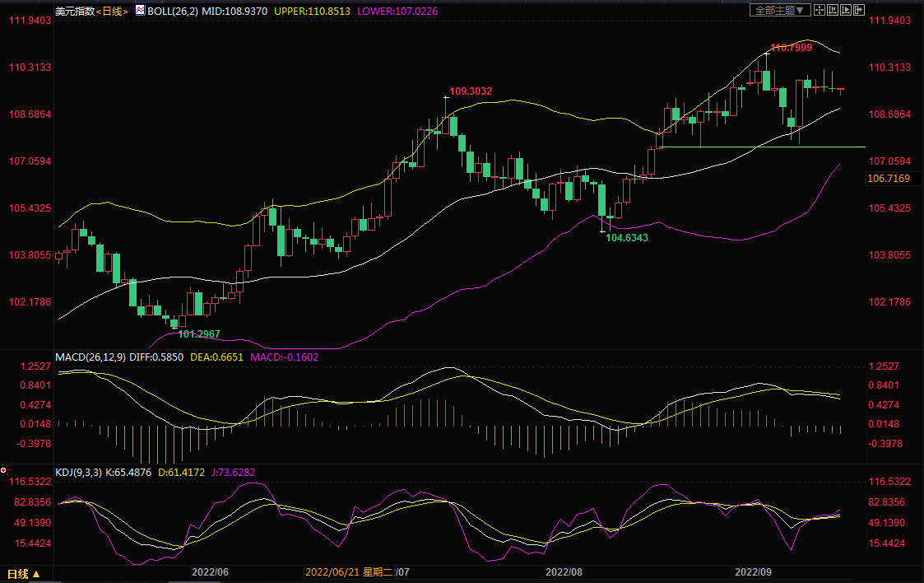Click the BOLL indicator chart icon
This screenshot has width=924, height=583.
click(139, 11)
